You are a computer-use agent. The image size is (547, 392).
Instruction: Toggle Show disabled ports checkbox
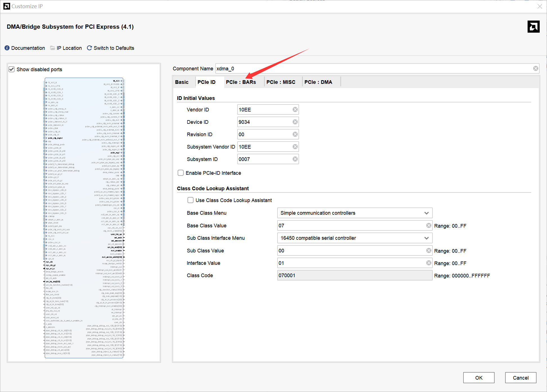12,69
